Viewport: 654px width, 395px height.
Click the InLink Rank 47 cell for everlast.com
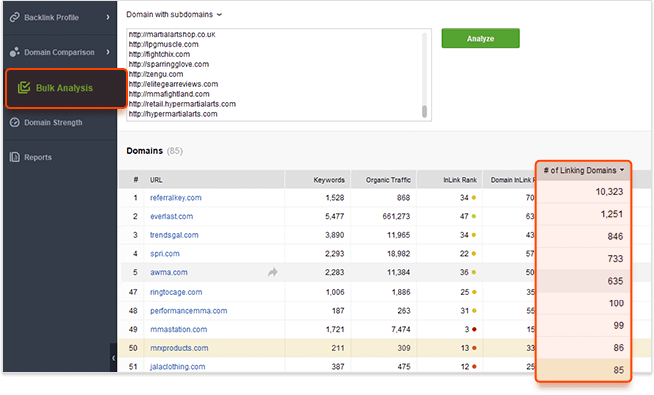468,216
